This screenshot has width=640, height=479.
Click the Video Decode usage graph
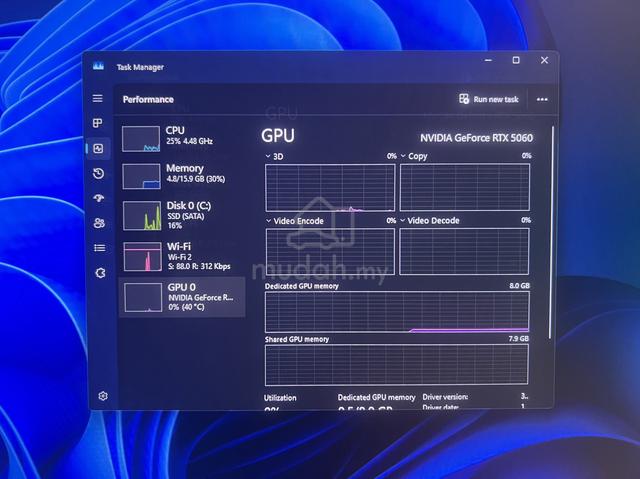tap(464, 251)
